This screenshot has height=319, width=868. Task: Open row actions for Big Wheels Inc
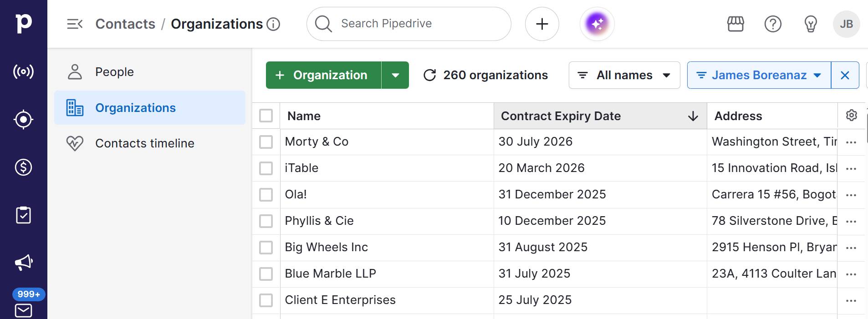851,248
